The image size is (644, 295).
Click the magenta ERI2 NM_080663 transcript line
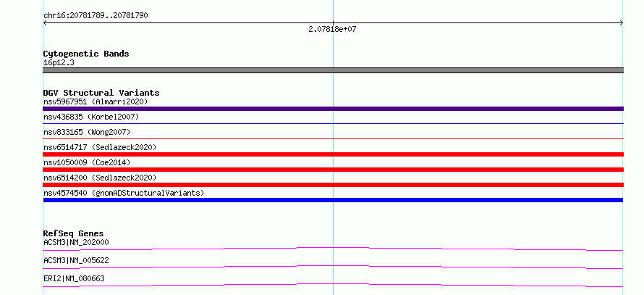pyautogui.click(x=333, y=285)
